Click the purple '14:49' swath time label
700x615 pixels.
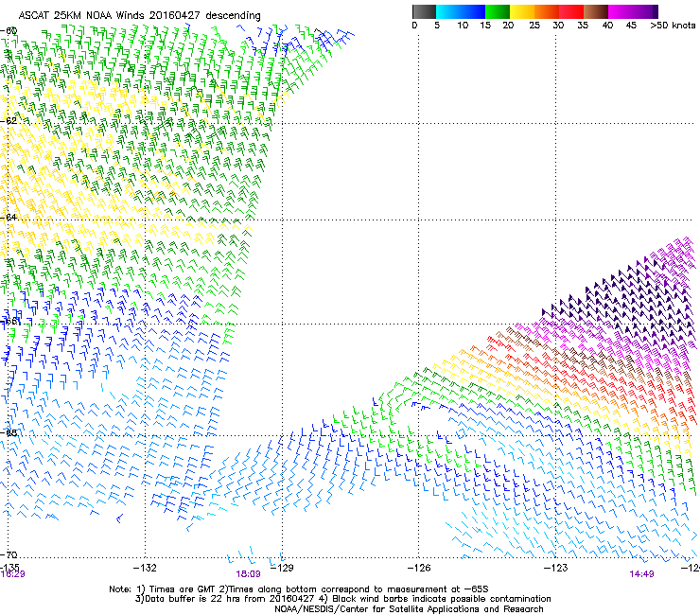pos(641,574)
